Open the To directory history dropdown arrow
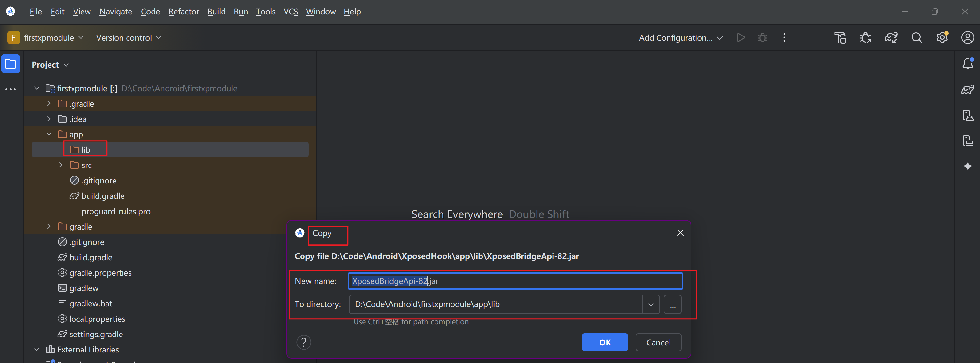The width and height of the screenshot is (980, 363). pyautogui.click(x=651, y=304)
